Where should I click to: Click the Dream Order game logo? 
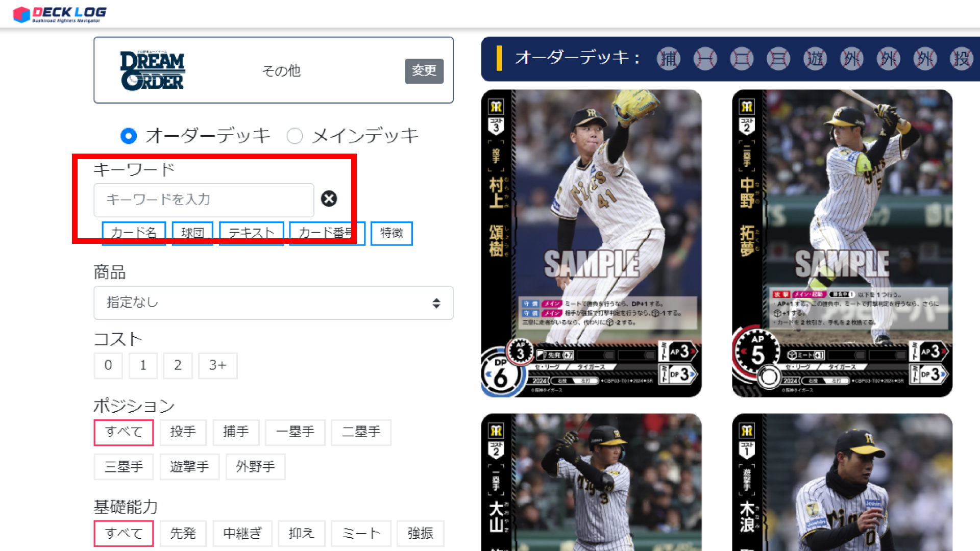152,70
